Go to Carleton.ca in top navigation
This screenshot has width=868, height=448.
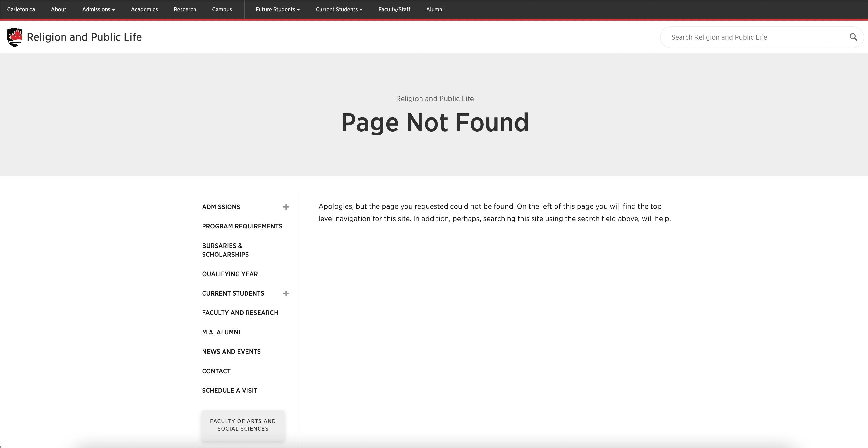pyautogui.click(x=21, y=9)
